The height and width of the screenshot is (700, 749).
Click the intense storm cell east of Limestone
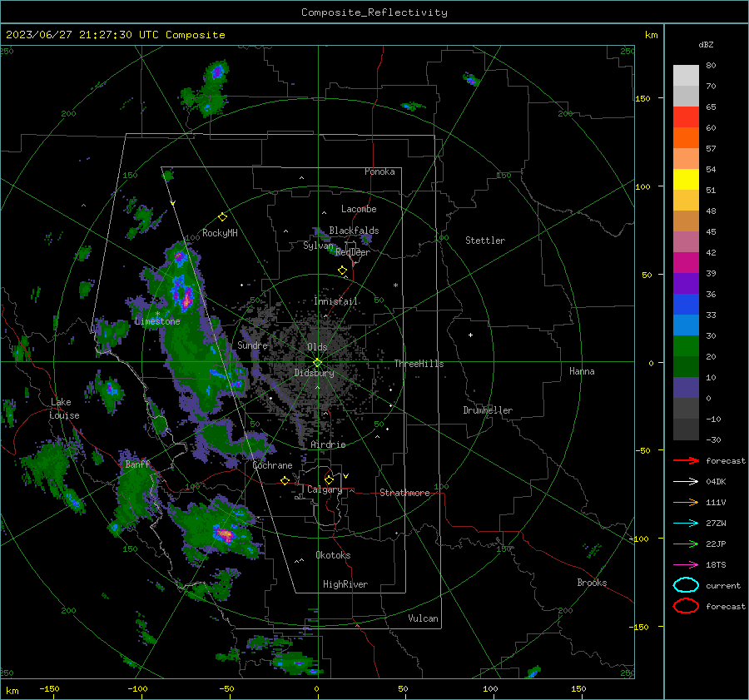click(186, 298)
